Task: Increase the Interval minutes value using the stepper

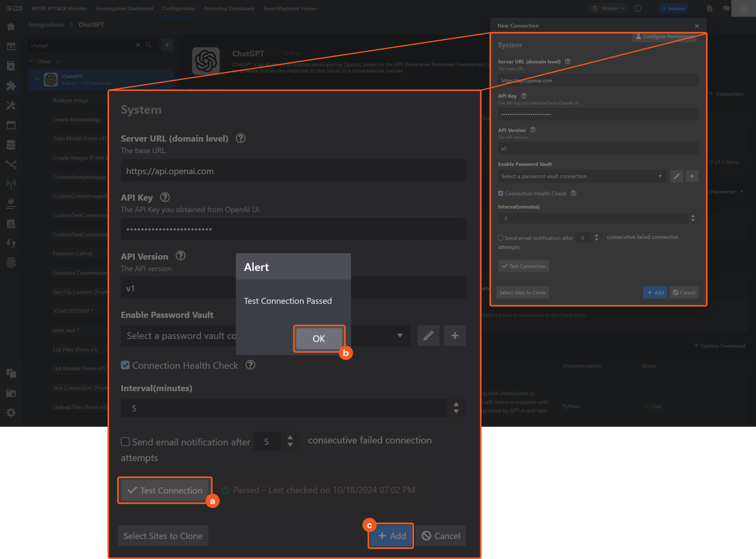Action: (x=456, y=404)
